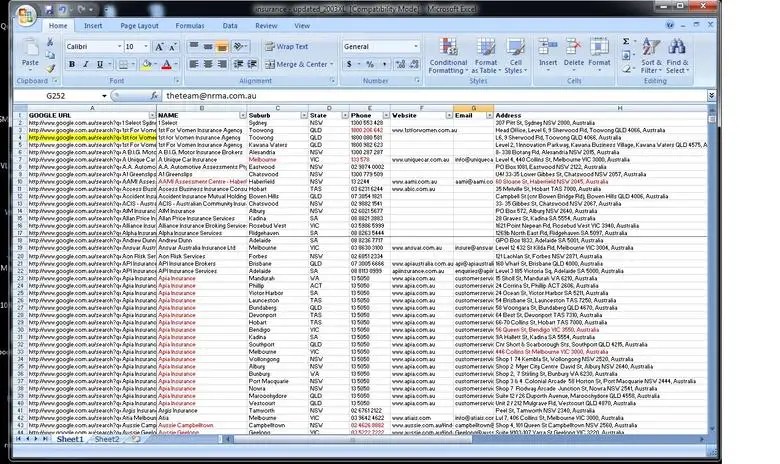
Task: Click the Increase Decimal icon
Action: coord(399,64)
